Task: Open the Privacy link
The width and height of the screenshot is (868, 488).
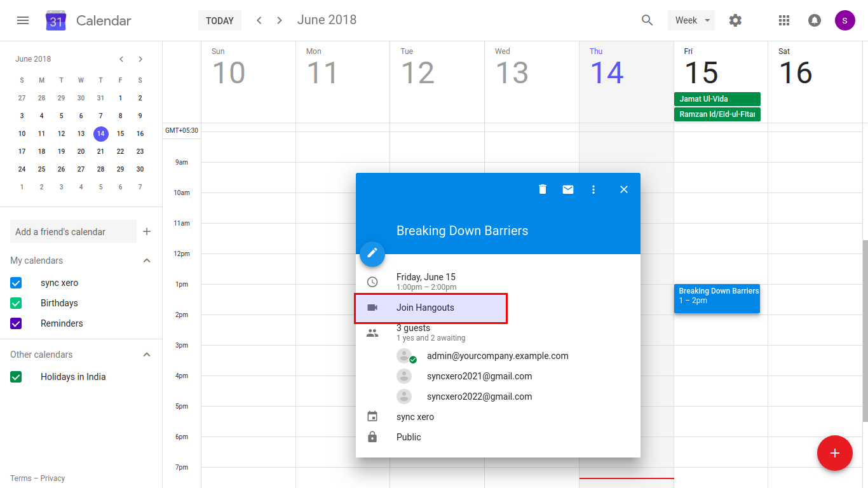Action: [53, 478]
